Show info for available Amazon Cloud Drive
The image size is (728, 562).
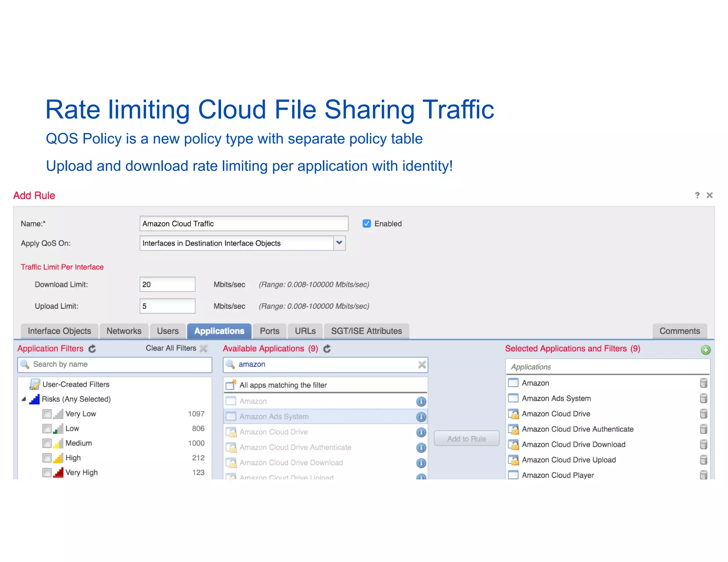(421, 432)
